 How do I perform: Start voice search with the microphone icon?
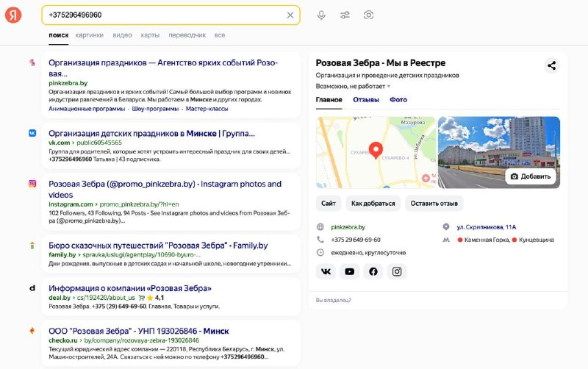321,15
